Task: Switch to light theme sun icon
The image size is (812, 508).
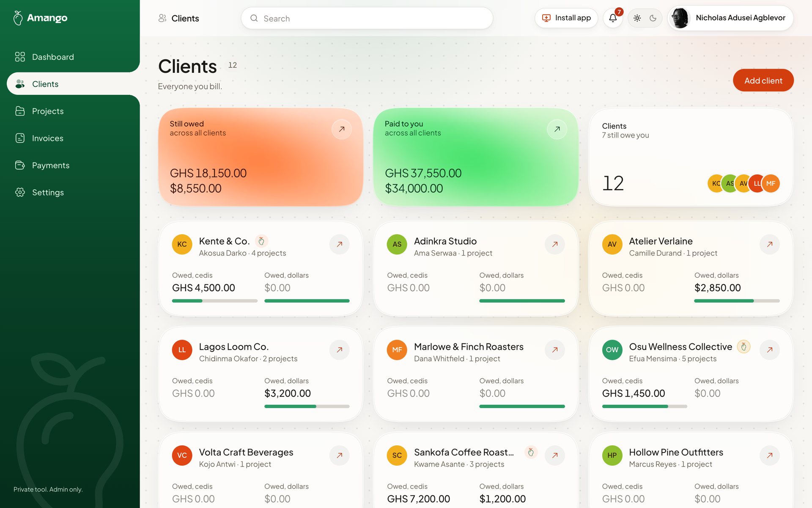Action: (x=637, y=18)
